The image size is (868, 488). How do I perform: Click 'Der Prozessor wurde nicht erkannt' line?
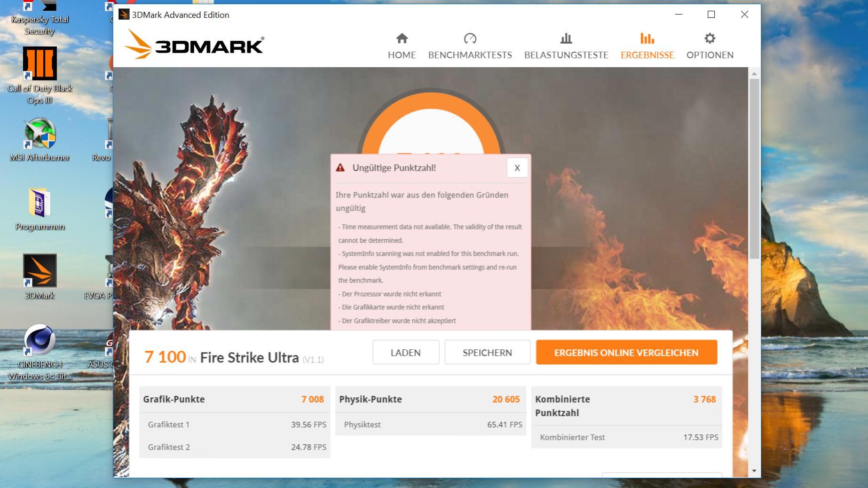pos(390,294)
